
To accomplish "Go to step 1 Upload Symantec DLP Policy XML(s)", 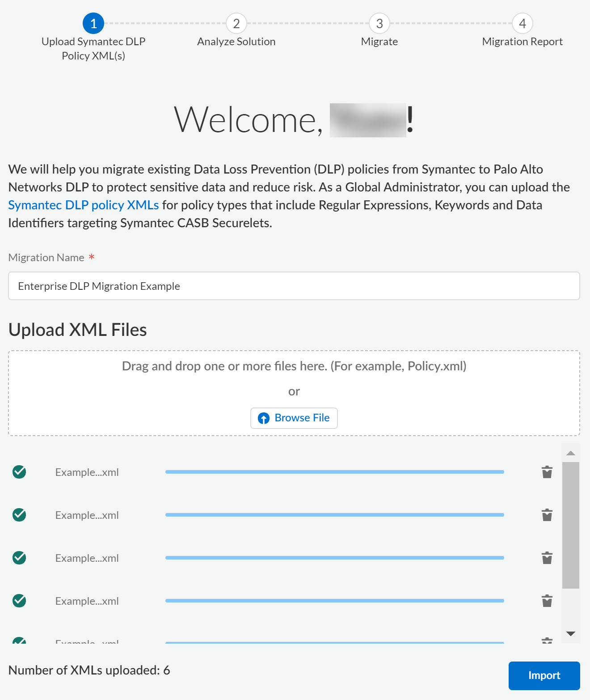I will coord(93,23).
